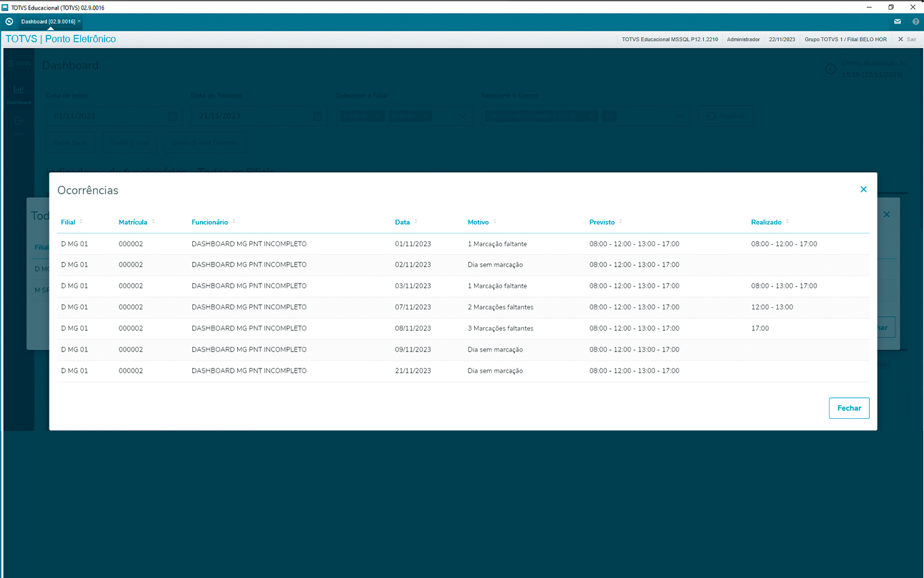This screenshot has height=578, width=924.
Task: Sort by the Previsto column icon
Action: [x=620, y=222]
